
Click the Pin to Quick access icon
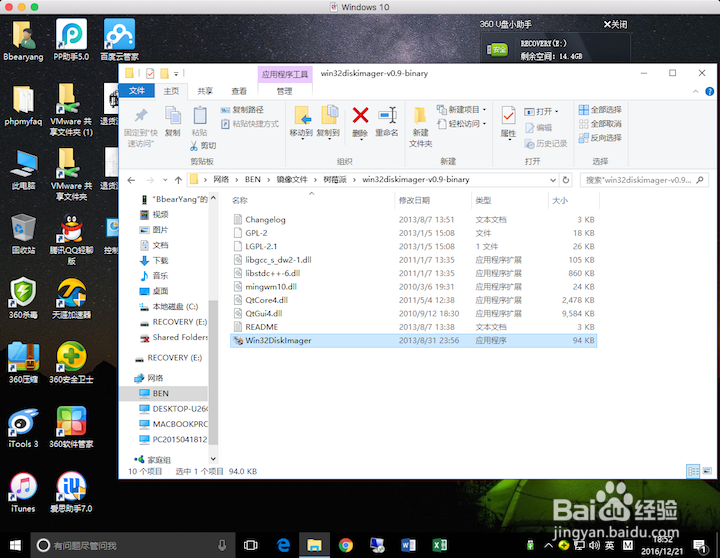[141, 115]
